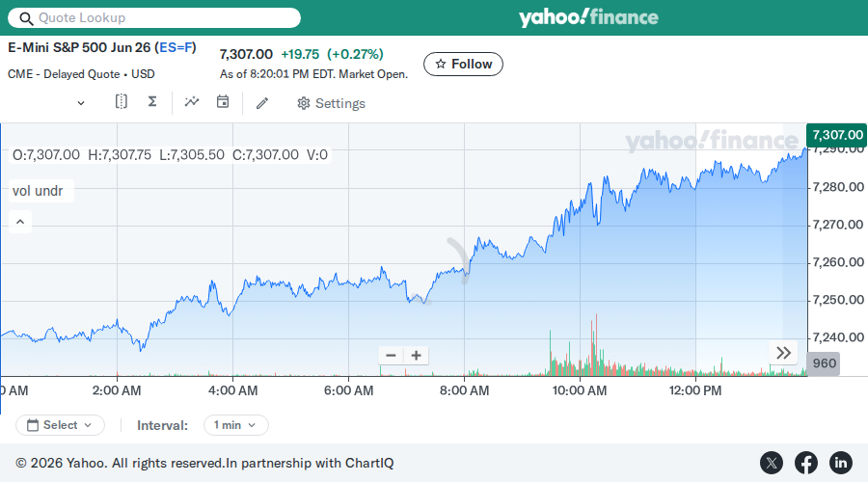Open the indicators line-chart icon
The width and height of the screenshot is (868, 482).
(x=192, y=102)
